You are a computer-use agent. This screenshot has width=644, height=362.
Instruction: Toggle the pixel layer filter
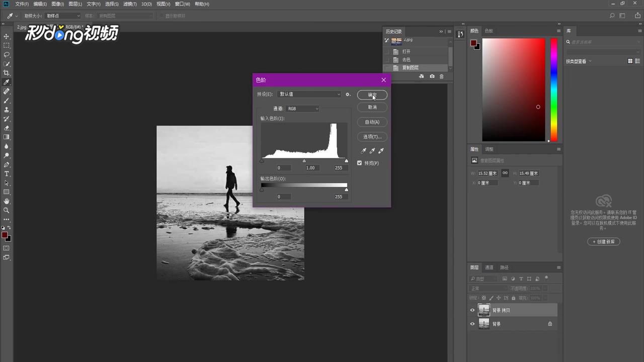click(x=505, y=279)
